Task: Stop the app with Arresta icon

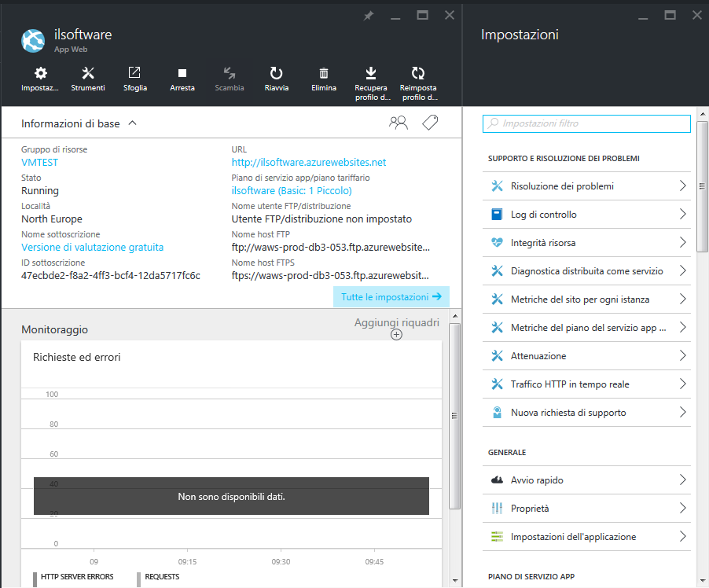Action: [182, 73]
